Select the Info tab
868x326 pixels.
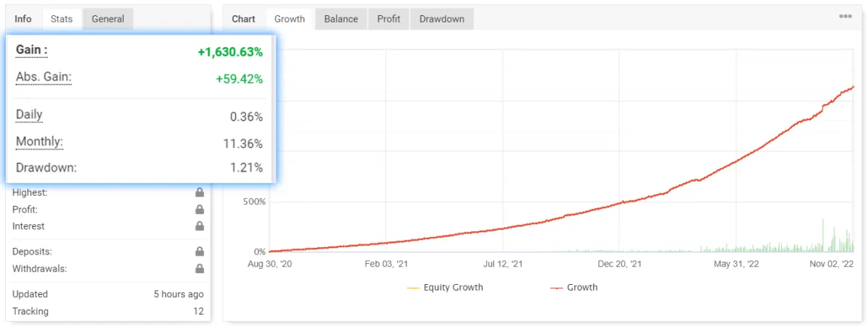pos(23,19)
